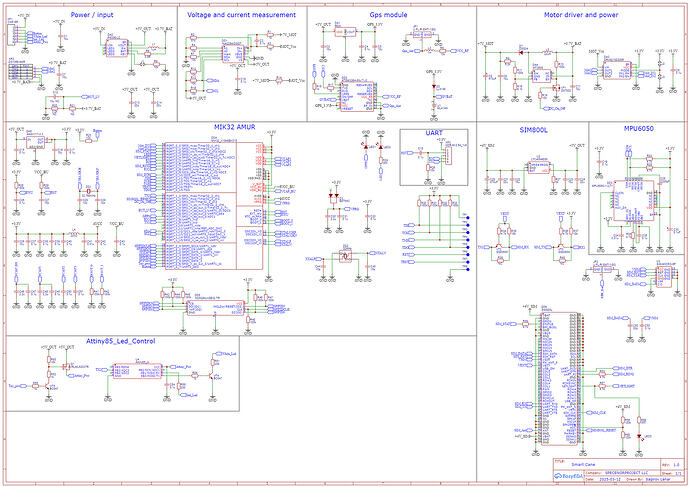690x487 pixels.
Task: Click the Sheet "1/1" value in title block
Action: (678, 473)
